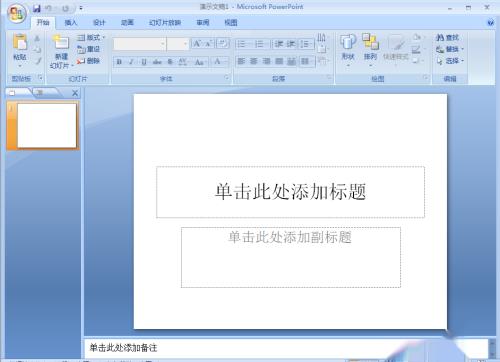Redo the action in quick access toolbar
The width and height of the screenshot is (500, 362).
click(x=65, y=8)
